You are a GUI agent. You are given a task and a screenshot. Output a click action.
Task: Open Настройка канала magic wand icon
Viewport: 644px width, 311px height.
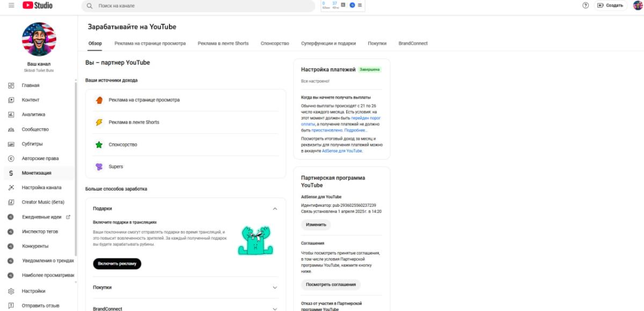[x=11, y=187]
